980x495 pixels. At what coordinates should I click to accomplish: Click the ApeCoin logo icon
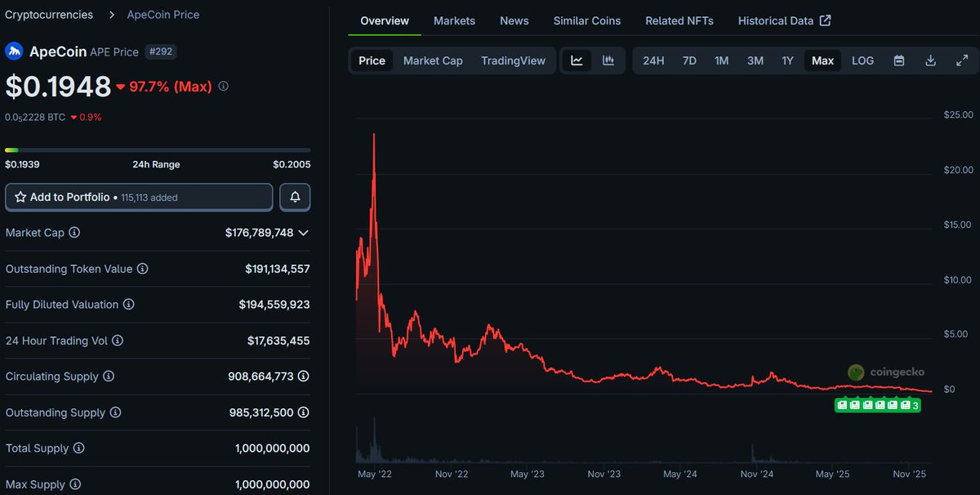[x=15, y=51]
